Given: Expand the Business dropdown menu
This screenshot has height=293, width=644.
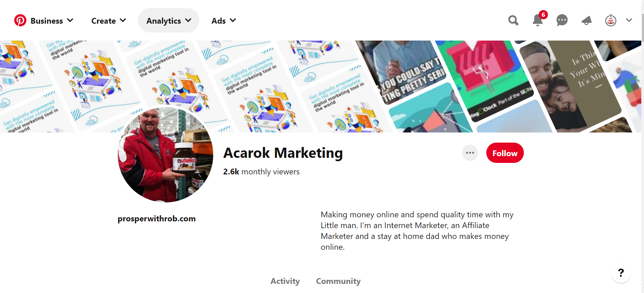Looking at the screenshot, I should (x=52, y=21).
